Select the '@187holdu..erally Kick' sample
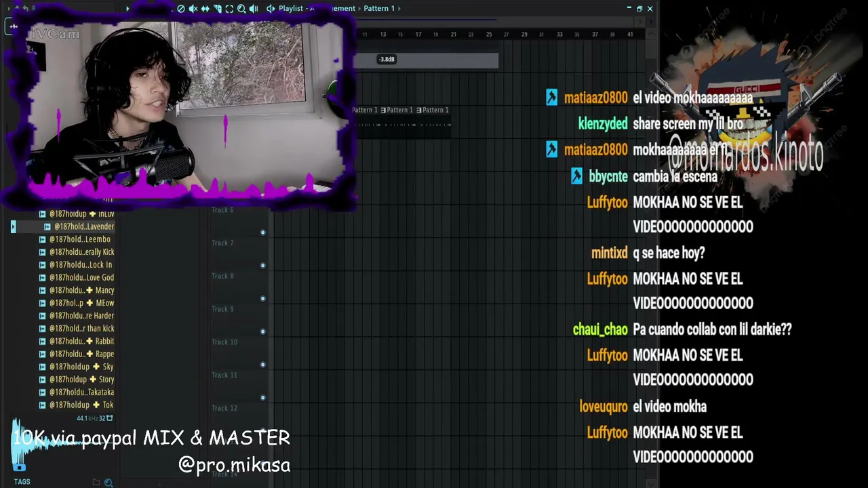This screenshot has width=868, height=488. 81,252
